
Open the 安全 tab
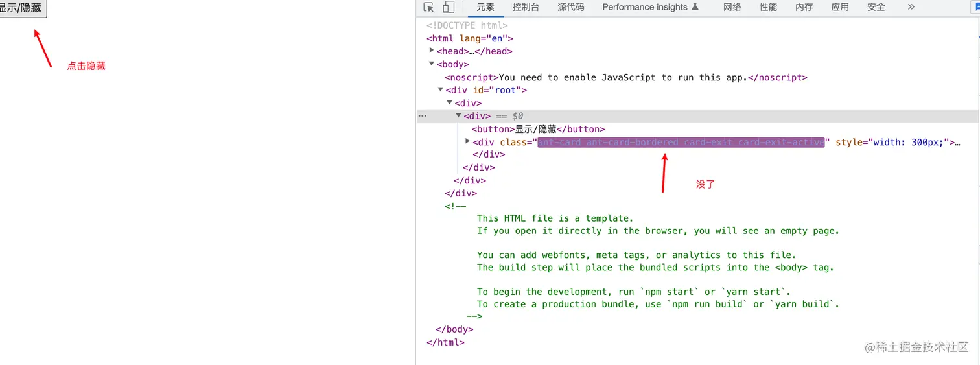876,7
